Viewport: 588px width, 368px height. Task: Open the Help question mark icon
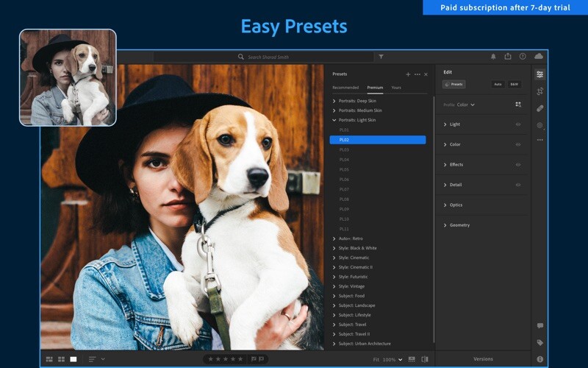[x=523, y=57]
